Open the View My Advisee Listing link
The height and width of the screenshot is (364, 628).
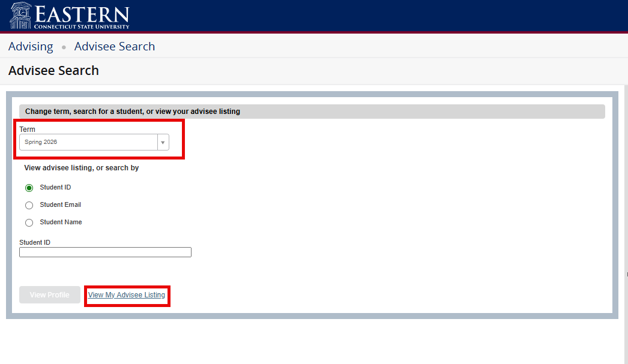click(x=126, y=295)
